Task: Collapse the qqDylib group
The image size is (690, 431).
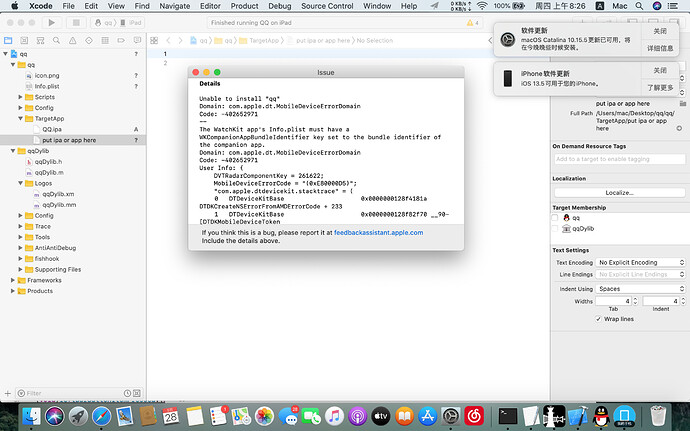Action: [13, 151]
